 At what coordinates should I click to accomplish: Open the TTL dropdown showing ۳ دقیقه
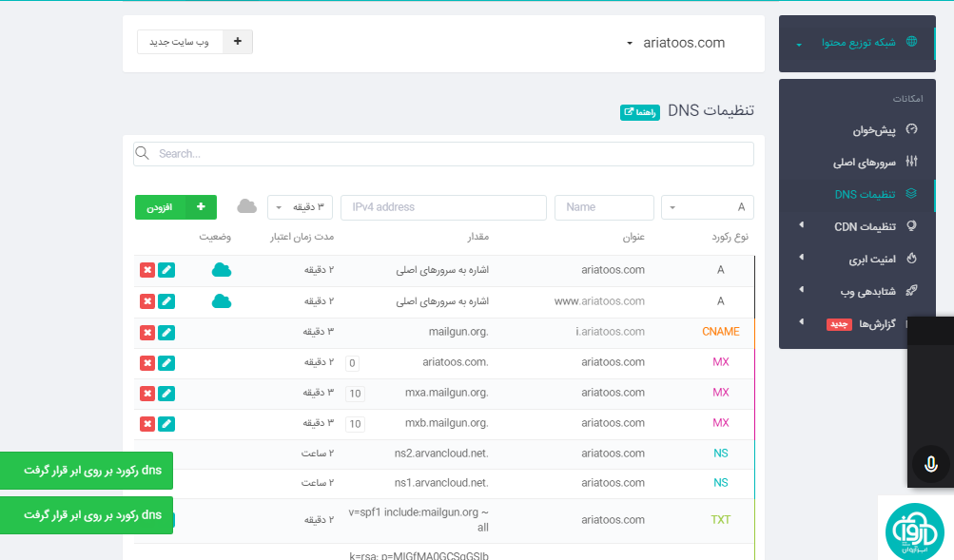point(300,207)
